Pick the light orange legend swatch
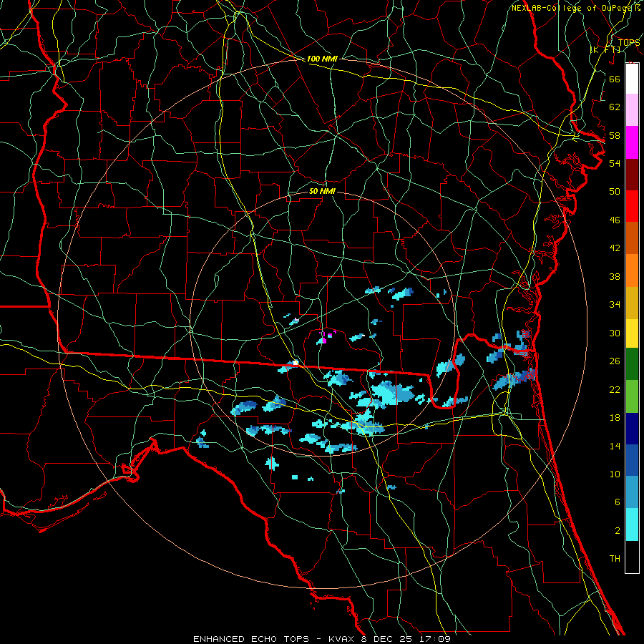Screen dimensions: 644x644 (x=632, y=270)
